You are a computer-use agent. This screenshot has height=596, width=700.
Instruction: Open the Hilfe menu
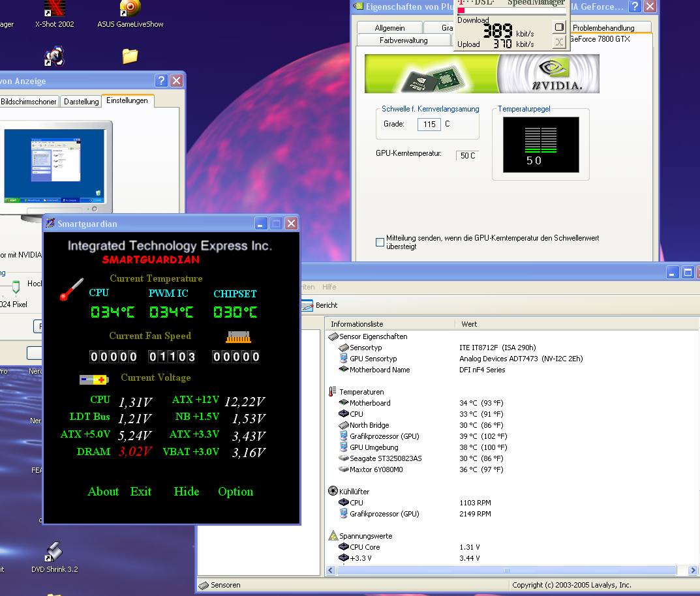pyautogui.click(x=329, y=287)
